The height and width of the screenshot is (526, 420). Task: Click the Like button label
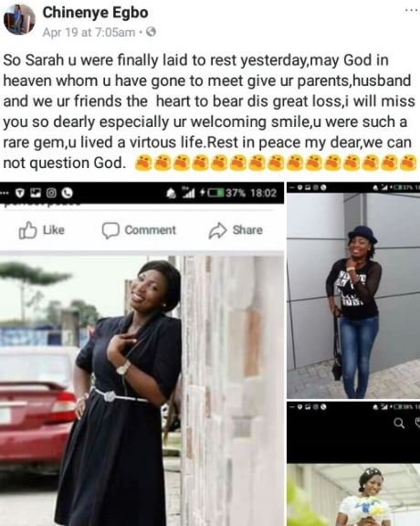[x=54, y=230]
